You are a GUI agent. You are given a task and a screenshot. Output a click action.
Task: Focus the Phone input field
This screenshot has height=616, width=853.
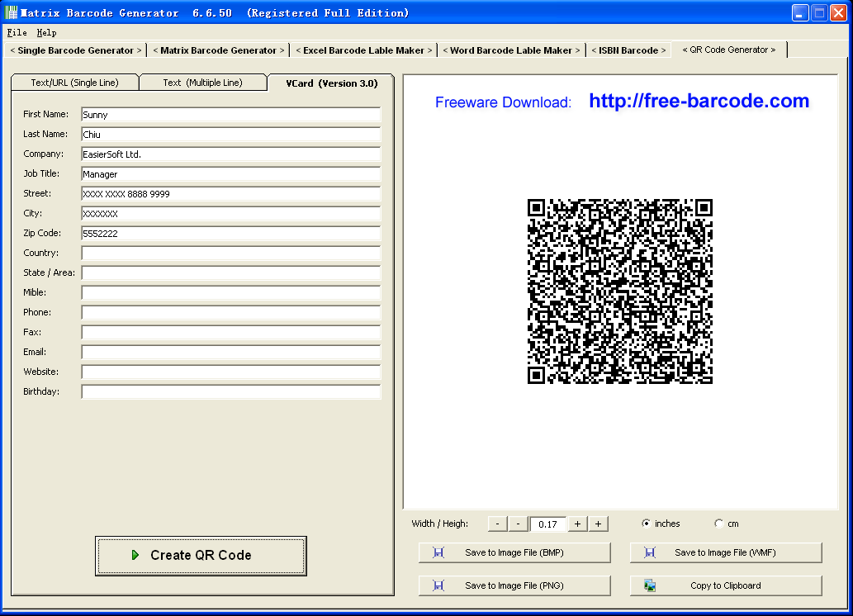(x=230, y=312)
